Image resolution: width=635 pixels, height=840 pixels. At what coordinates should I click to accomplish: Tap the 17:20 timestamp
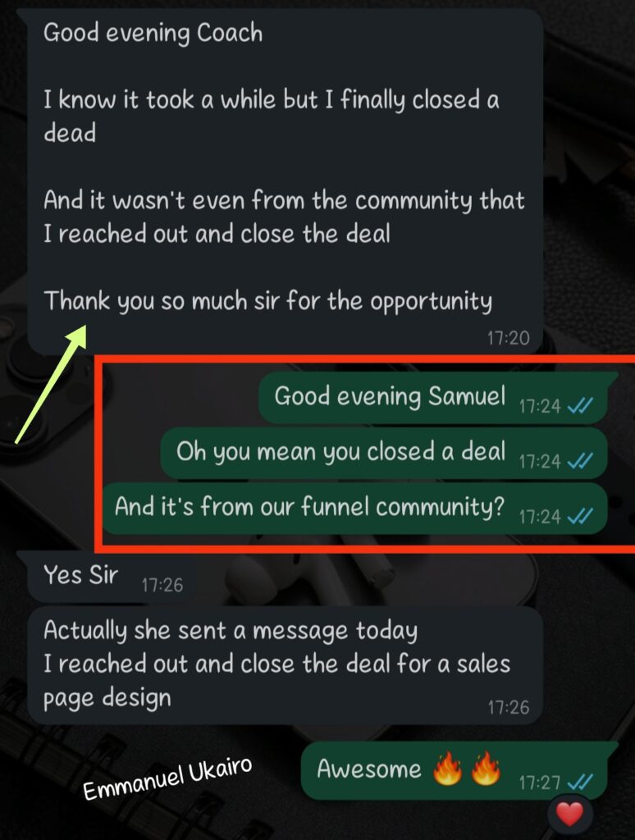pos(508,338)
